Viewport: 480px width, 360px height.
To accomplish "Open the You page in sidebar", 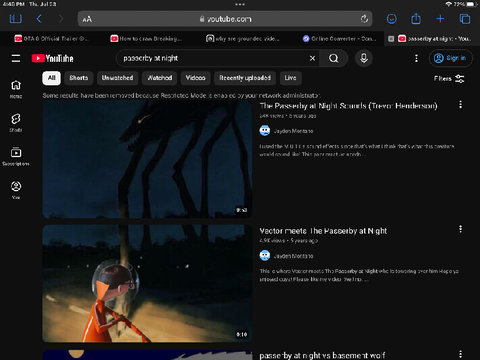I will (16, 190).
